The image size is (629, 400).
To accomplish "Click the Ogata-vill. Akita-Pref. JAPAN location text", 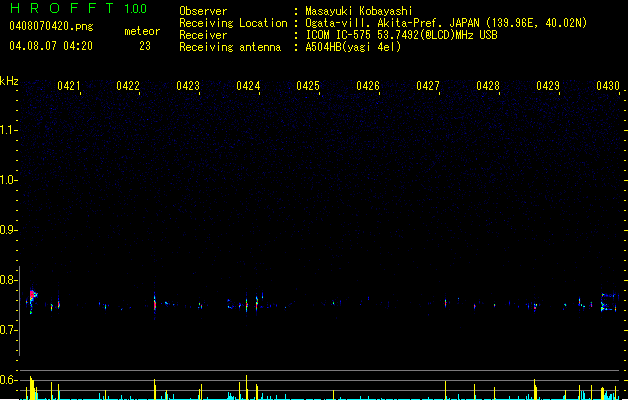I will point(446,23).
